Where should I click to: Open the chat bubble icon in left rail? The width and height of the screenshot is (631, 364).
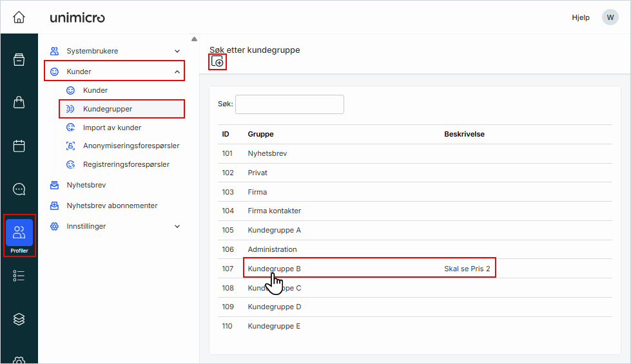click(x=19, y=189)
